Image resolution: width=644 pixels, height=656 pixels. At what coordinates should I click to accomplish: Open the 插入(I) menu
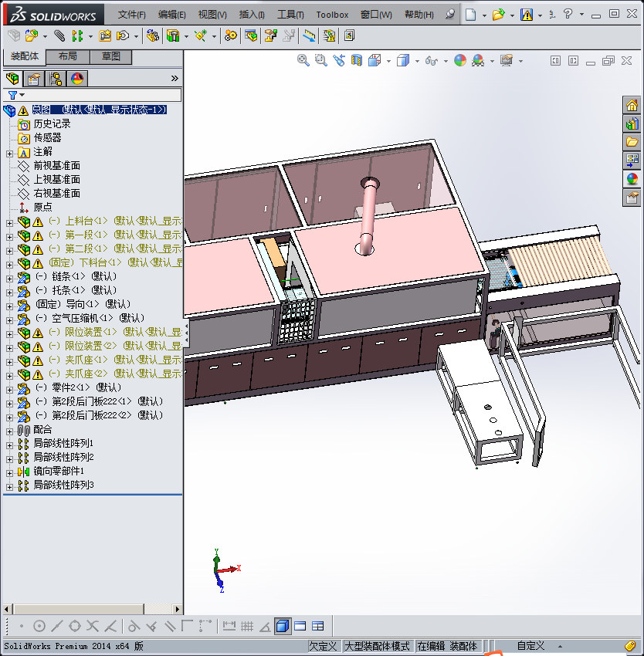(x=252, y=15)
